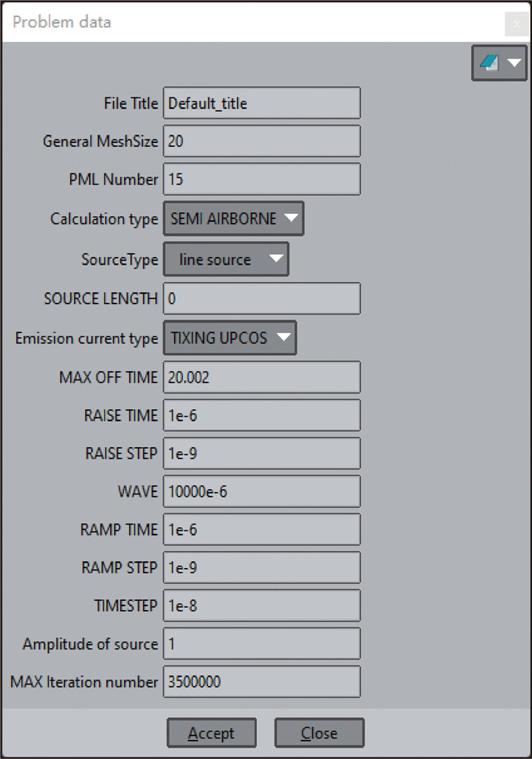Image resolution: width=532 pixels, height=759 pixels.
Task: Click the book icon dropdown at top right
Action: coord(499,63)
